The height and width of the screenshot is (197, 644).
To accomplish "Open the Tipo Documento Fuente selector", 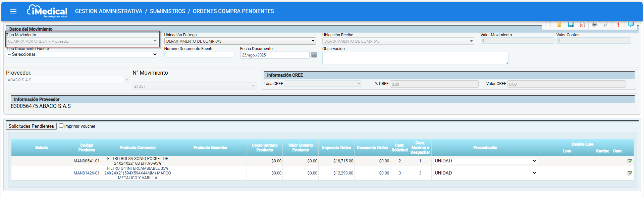I will click(x=82, y=54).
